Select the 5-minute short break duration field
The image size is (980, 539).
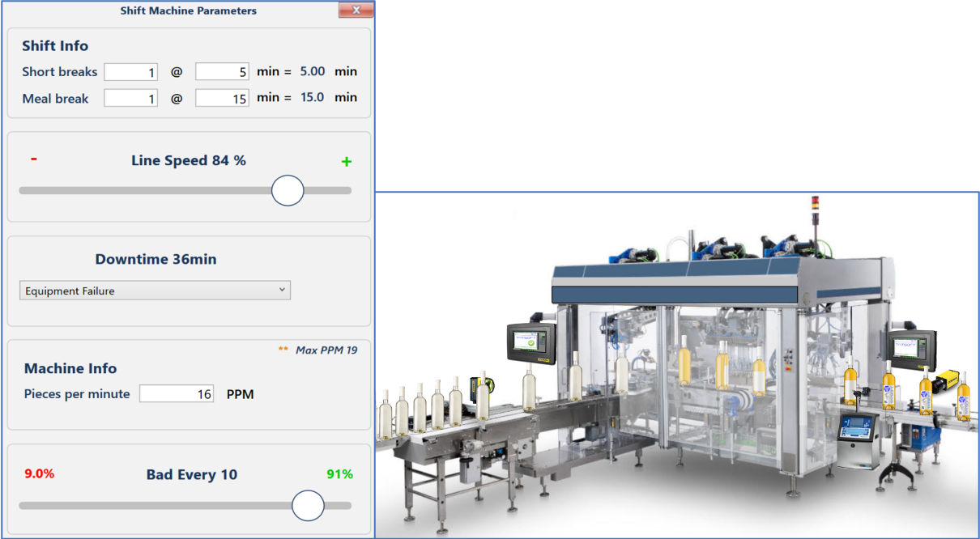click(222, 71)
